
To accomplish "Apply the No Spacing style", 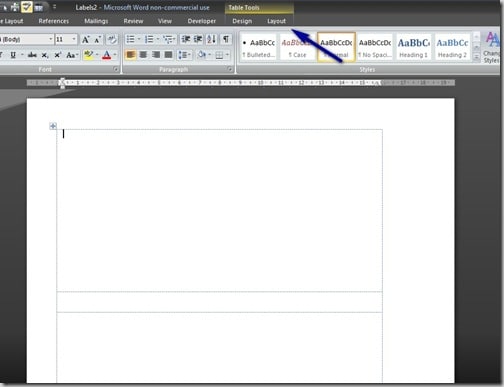I will (x=375, y=47).
